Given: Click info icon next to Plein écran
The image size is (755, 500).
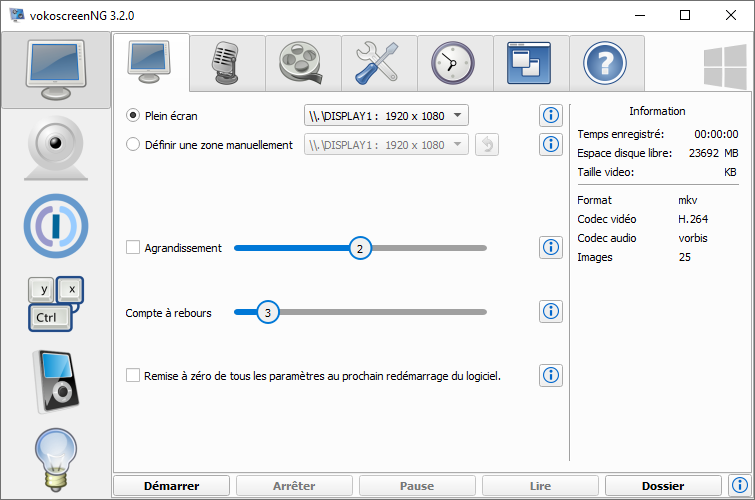Looking at the screenshot, I should click(x=550, y=116).
